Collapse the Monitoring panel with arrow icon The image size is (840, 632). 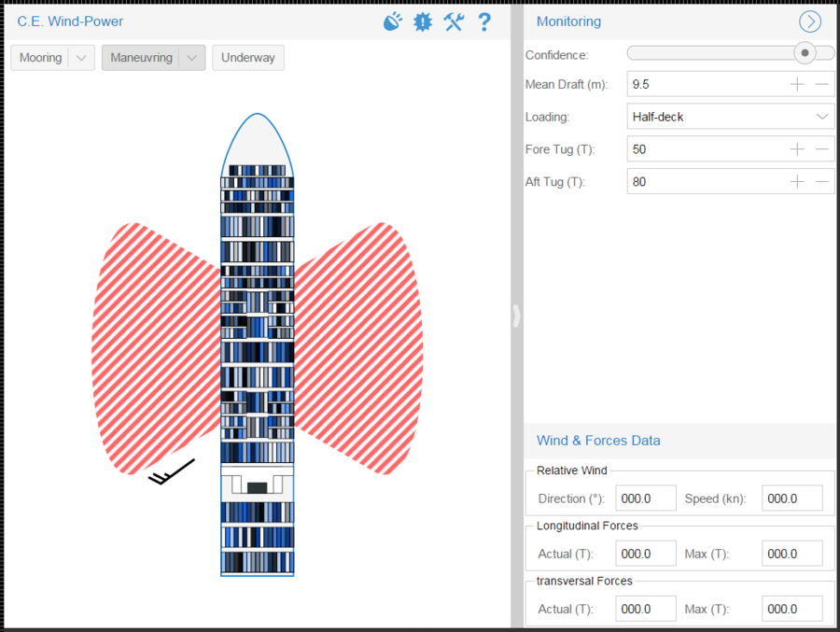809,21
